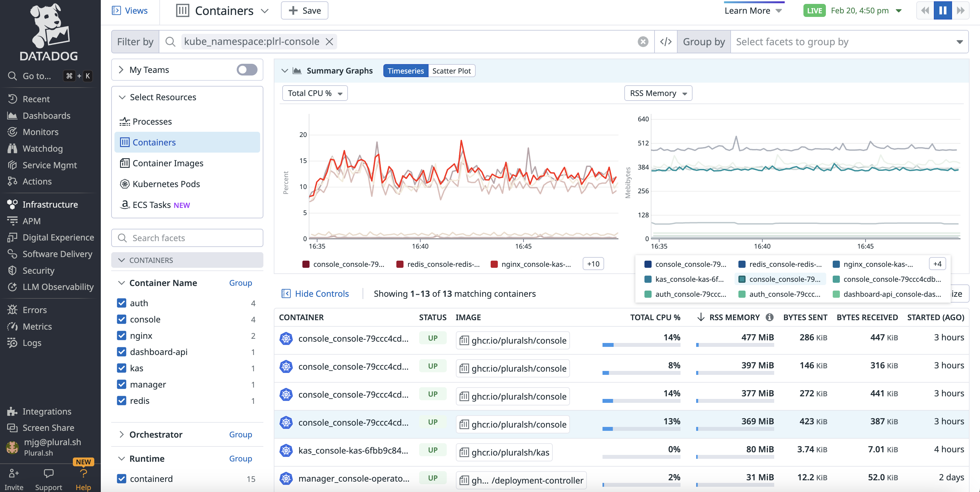Image resolution: width=980 pixels, height=492 pixels.
Task: Open Errors in sidebar
Action: pyautogui.click(x=34, y=310)
